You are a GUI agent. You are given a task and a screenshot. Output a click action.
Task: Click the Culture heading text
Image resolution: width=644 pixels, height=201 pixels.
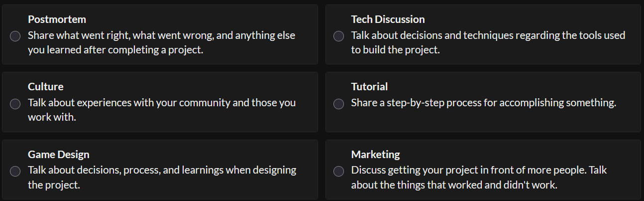[x=45, y=87]
